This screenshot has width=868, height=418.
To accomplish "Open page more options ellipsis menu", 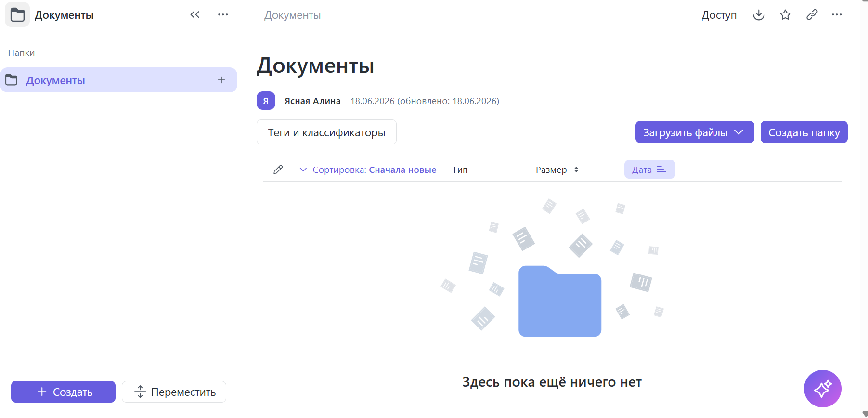I will pos(837,15).
